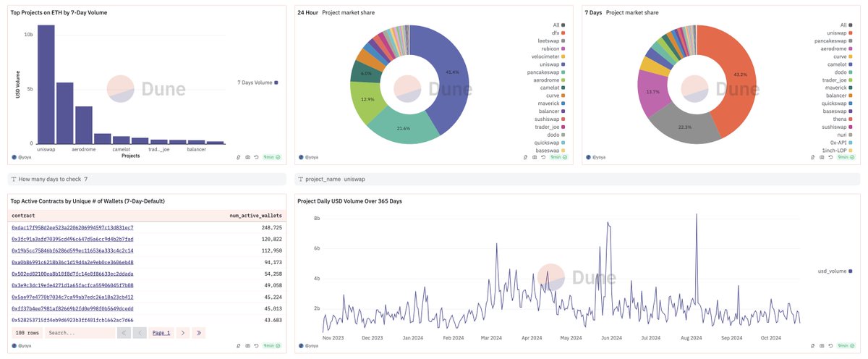
Task: Click 9min freshness badge in 7 Days panel
Action: click(846, 157)
